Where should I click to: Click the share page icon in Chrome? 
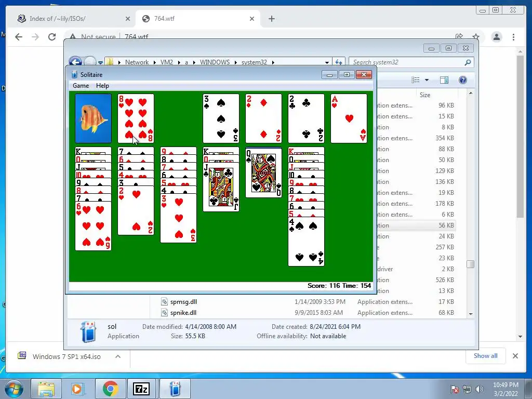click(x=459, y=37)
